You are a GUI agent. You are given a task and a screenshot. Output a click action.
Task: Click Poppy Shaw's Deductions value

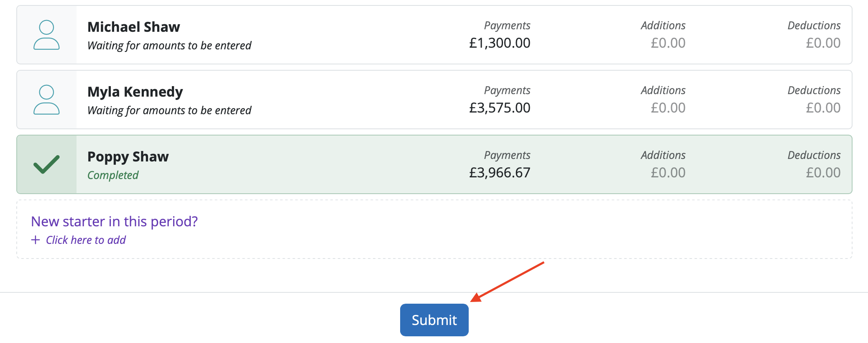(x=823, y=173)
